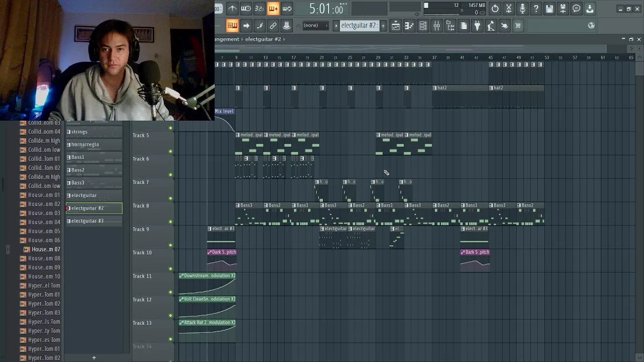Mute Track 6 with its green dot
644x362 pixels.
coord(171,175)
